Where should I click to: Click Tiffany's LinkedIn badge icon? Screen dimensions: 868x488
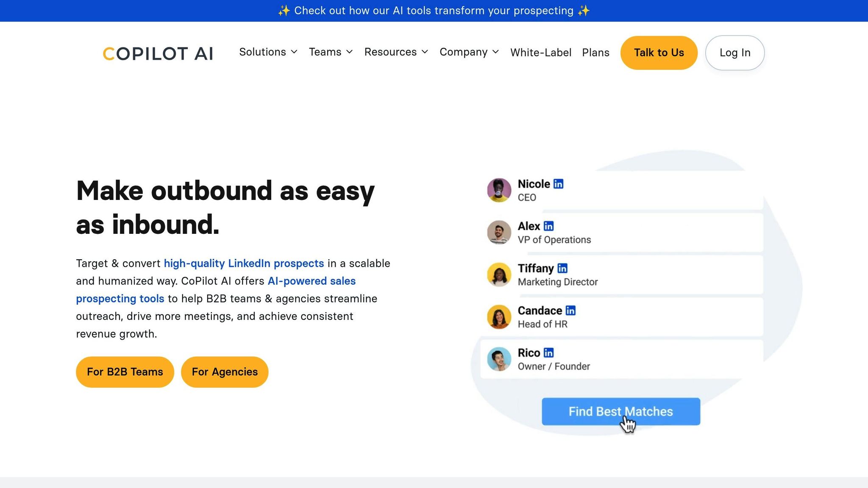click(562, 268)
